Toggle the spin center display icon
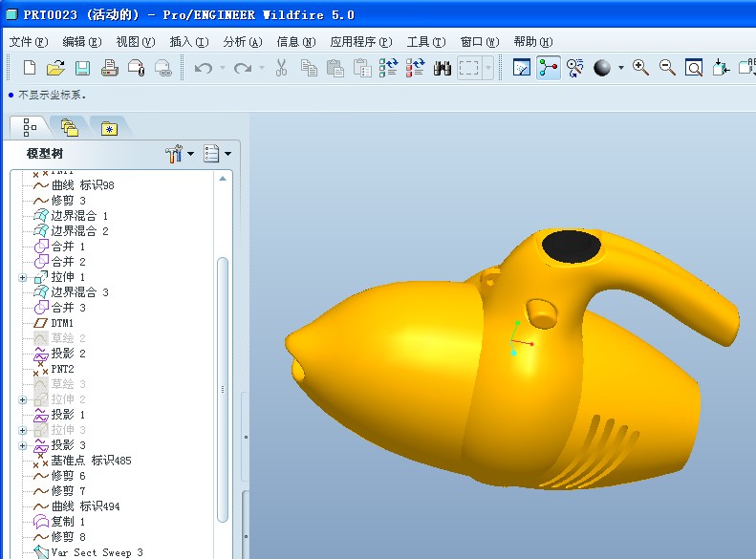This screenshot has width=756, height=559. tap(549, 68)
